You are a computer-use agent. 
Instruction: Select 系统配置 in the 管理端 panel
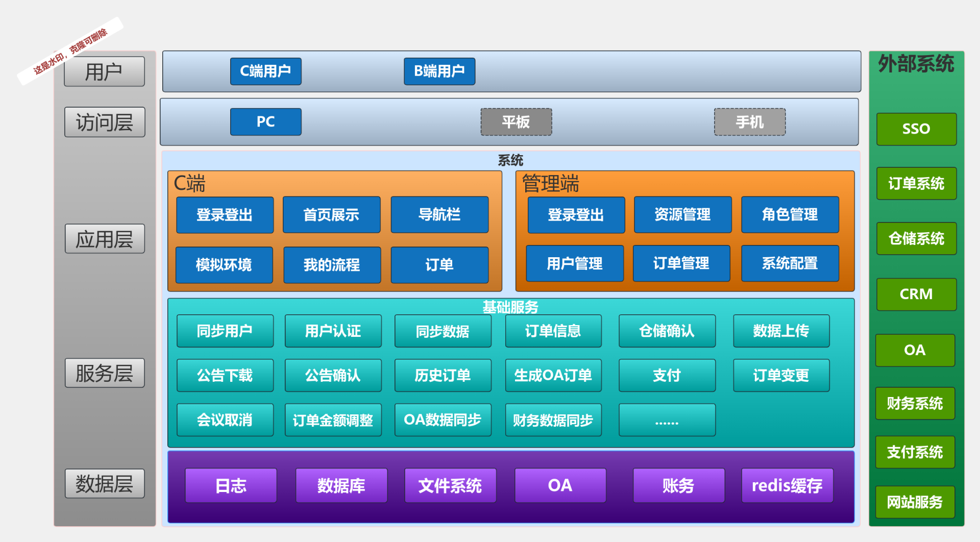(x=790, y=263)
